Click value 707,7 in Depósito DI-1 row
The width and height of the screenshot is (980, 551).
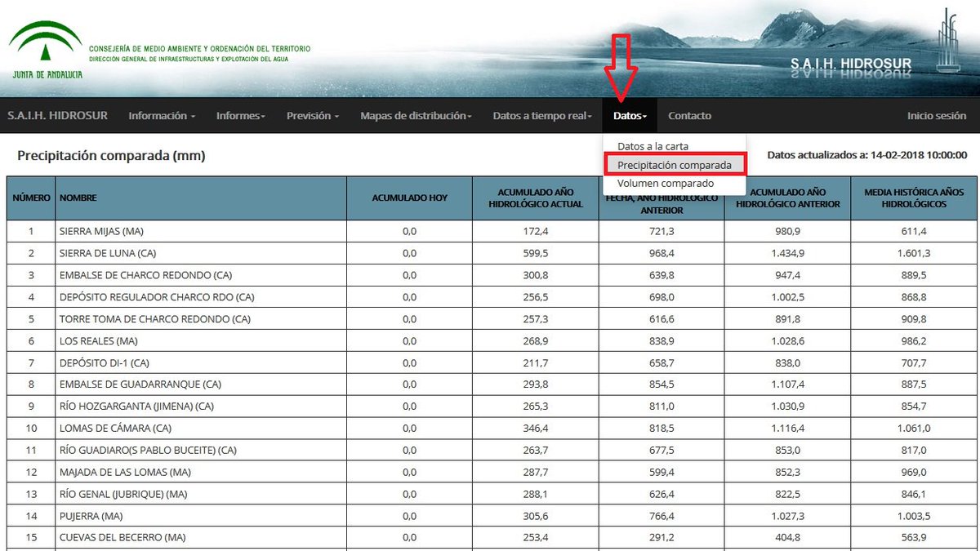coord(914,362)
